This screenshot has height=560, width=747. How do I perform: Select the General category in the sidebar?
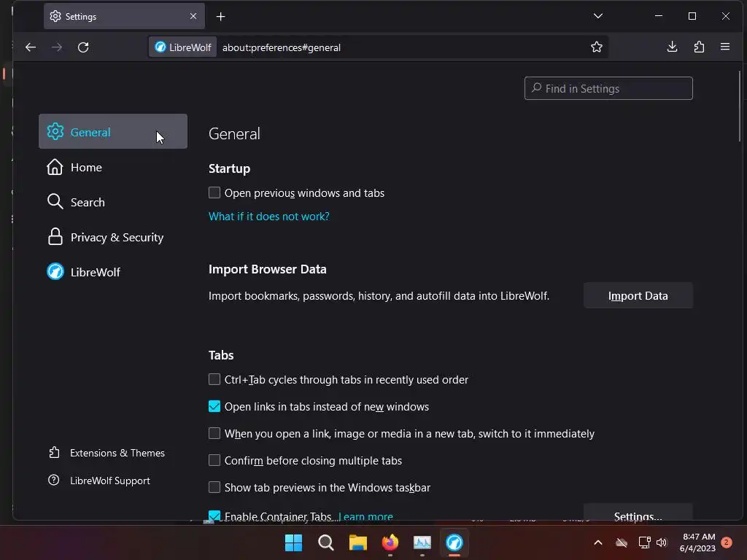(113, 132)
